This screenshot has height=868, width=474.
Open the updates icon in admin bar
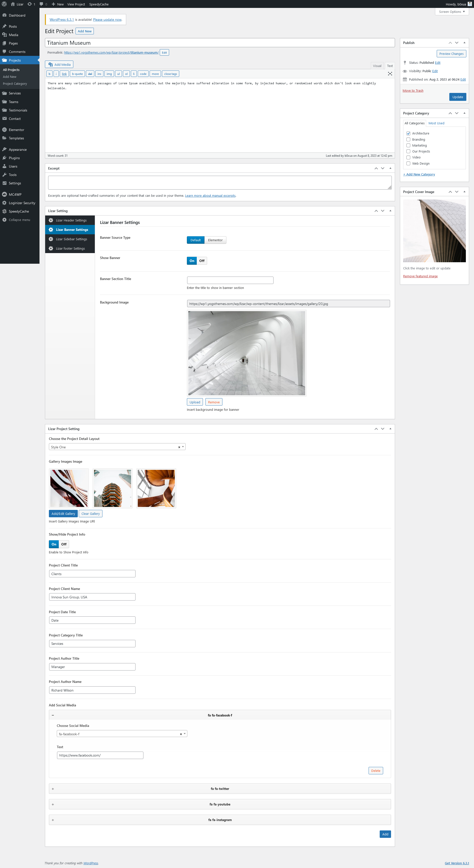(30, 4)
